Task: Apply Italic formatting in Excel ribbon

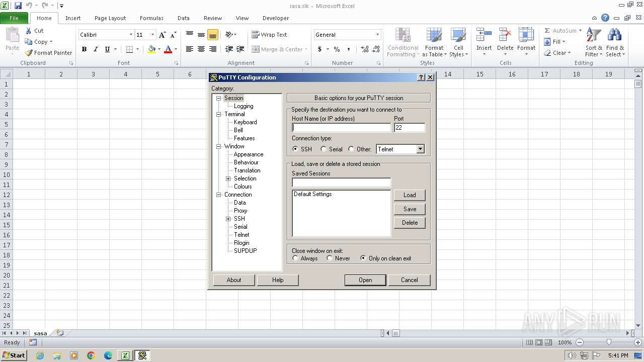Action: (x=96, y=49)
